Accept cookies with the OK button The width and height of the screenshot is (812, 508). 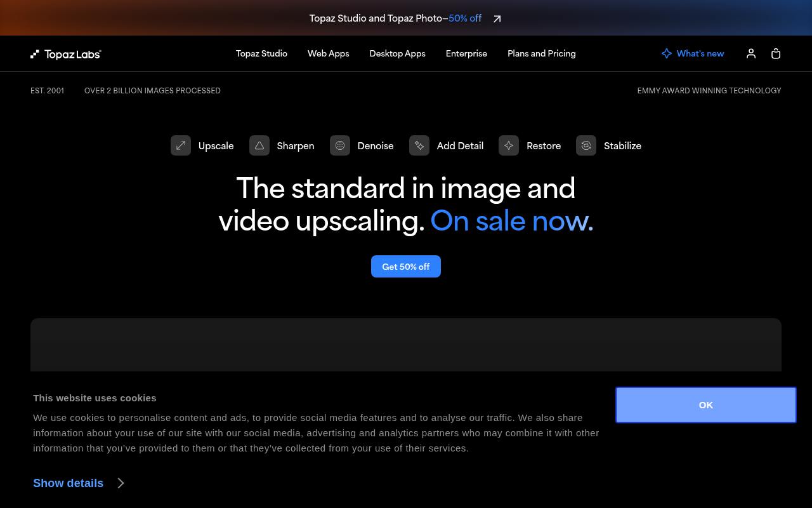tap(706, 405)
